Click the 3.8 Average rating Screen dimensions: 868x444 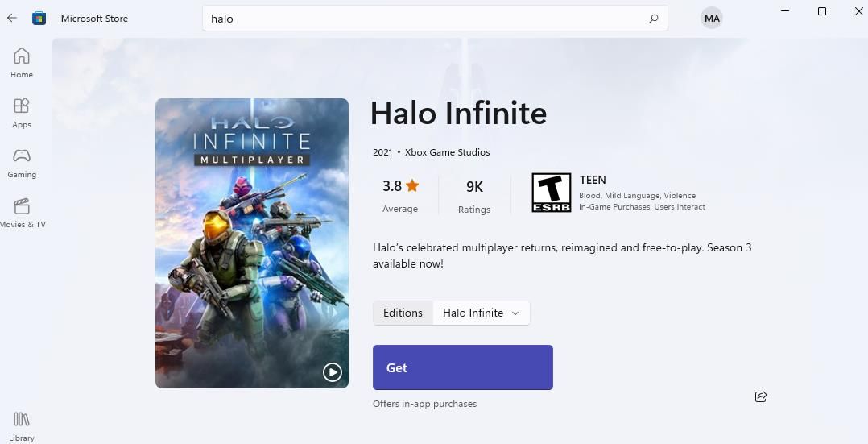click(400, 197)
